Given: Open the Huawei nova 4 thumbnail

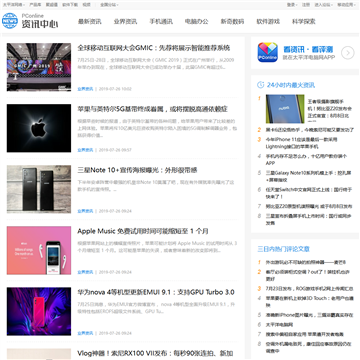Looking at the screenshot, I should click(x=39, y=311).
